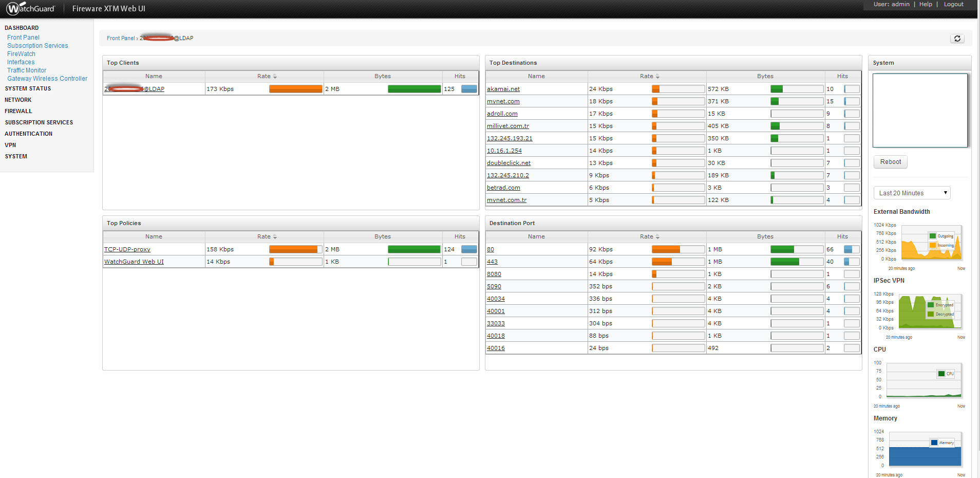Viewport: 980px width, 478px height.
Task: Open Interfaces page
Action: pyautogui.click(x=21, y=62)
